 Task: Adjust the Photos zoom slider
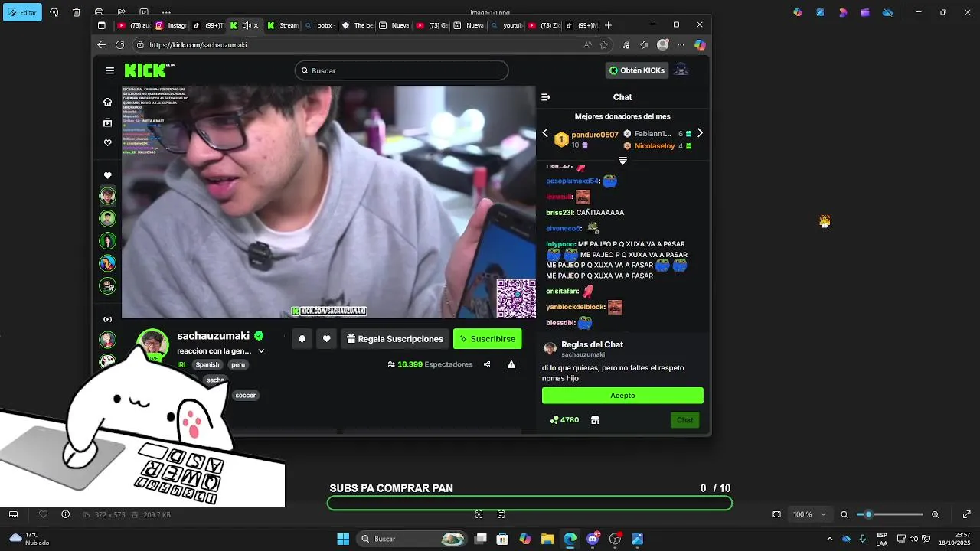point(890,514)
